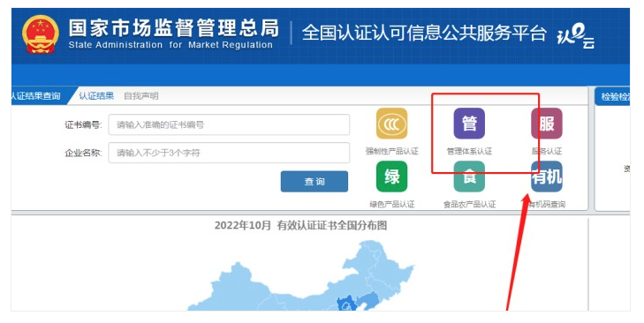This screenshot has width=644, height=323.
Task: Focus the 企业名称 input field
Action: tap(229, 153)
